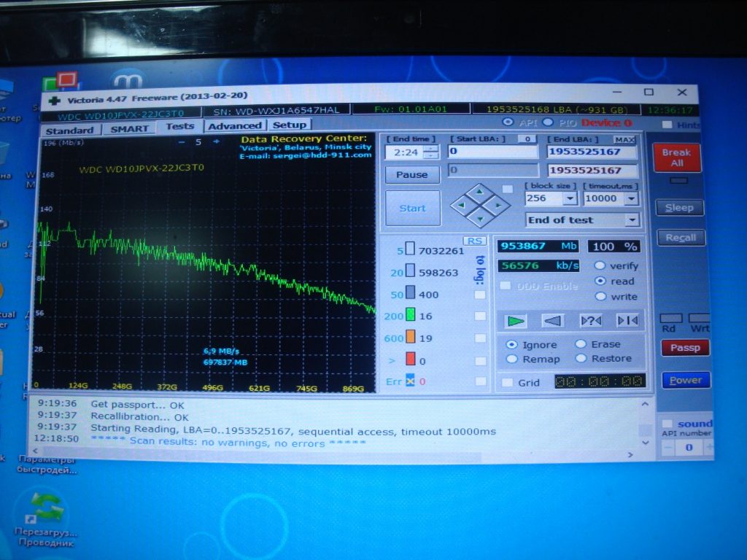Toggle the sound checkbox
747x560 pixels.
pyautogui.click(x=667, y=424)
